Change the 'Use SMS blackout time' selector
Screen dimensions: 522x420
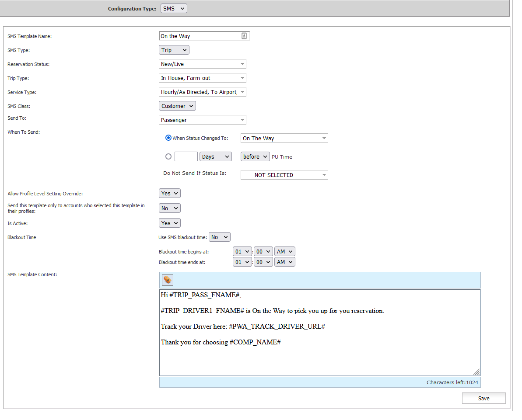tap(219, 237)
